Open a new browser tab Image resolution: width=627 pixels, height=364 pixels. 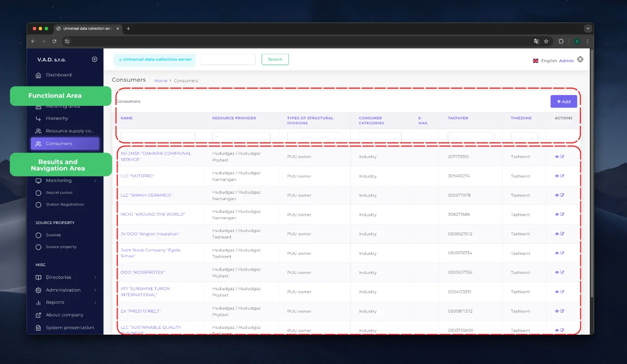tap(128, 28)
